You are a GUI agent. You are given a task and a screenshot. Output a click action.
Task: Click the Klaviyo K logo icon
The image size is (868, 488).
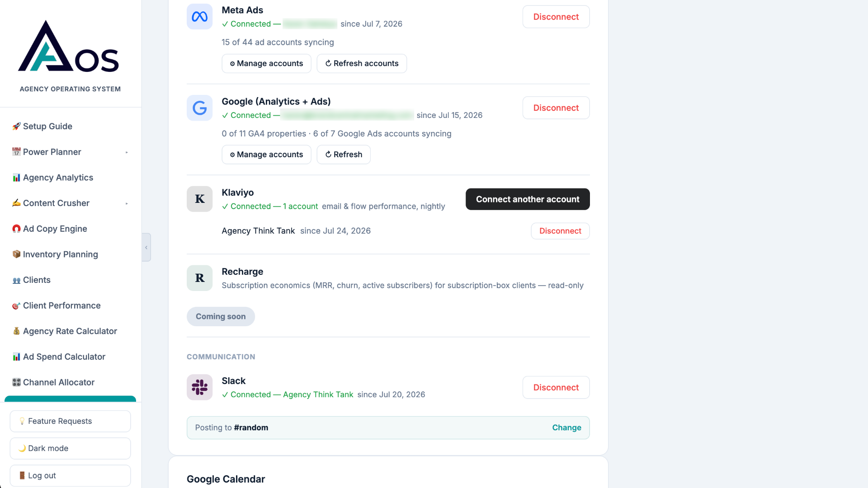pos(199,199)
